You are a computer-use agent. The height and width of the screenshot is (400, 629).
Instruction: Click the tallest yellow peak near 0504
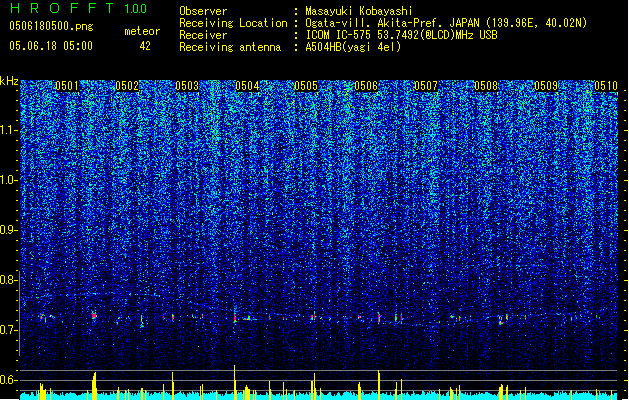(x=235, y=382)
